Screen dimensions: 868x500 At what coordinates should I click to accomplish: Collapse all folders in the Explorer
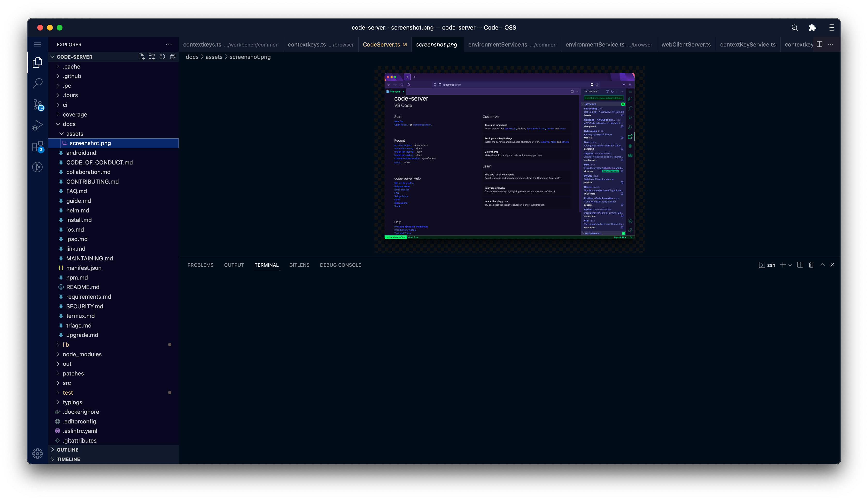[x=173, y=57]
